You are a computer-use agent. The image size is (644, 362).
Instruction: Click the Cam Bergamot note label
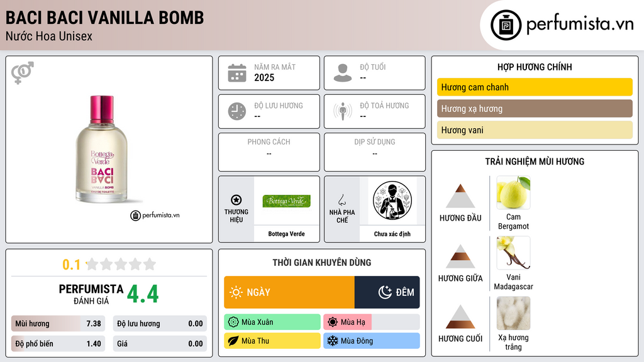(513, 222)
